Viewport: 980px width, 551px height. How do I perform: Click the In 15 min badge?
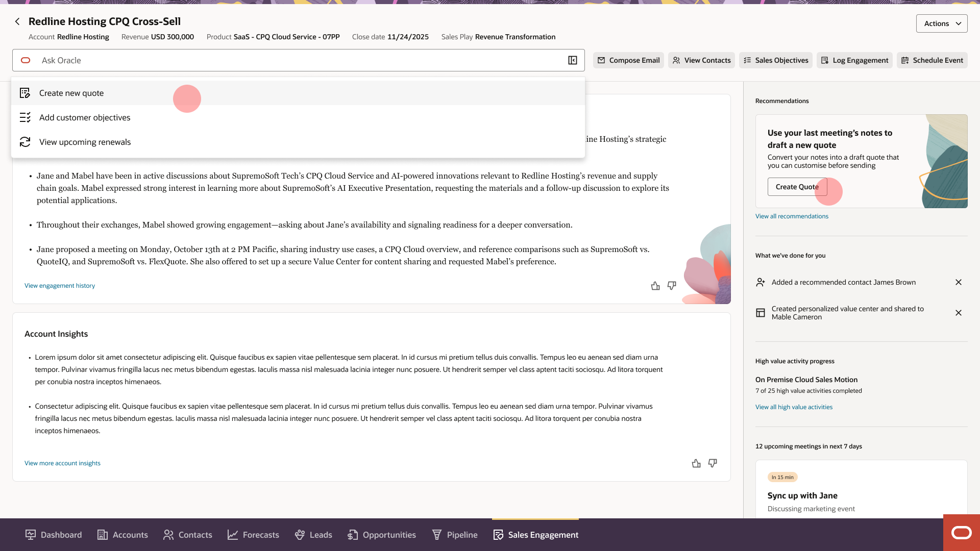point(782,478)
